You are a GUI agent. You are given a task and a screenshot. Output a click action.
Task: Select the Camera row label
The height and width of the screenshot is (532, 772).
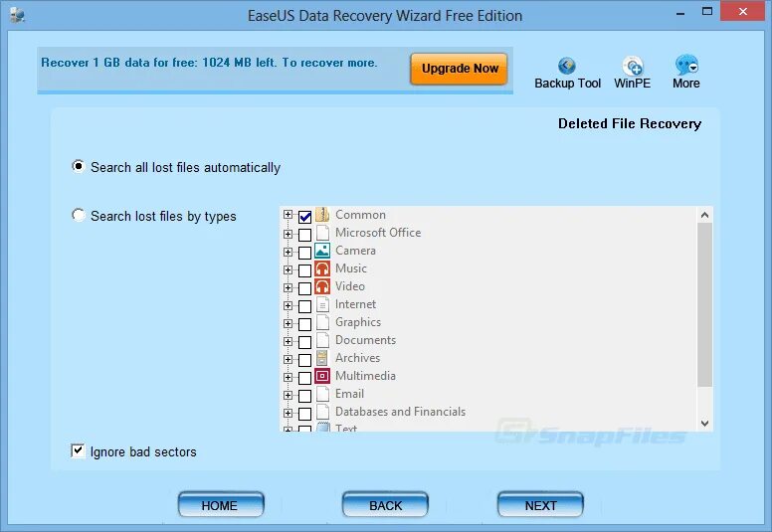[x=355, y=251]
